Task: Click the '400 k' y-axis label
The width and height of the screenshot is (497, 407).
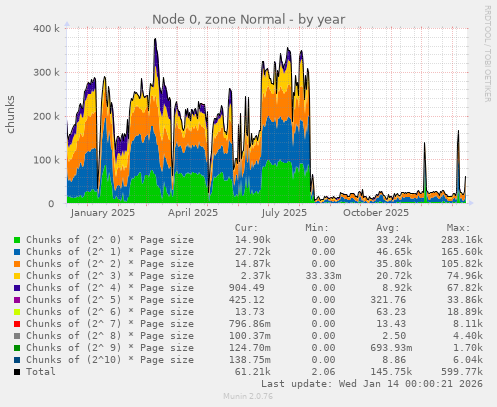Action: click(46, 28)
